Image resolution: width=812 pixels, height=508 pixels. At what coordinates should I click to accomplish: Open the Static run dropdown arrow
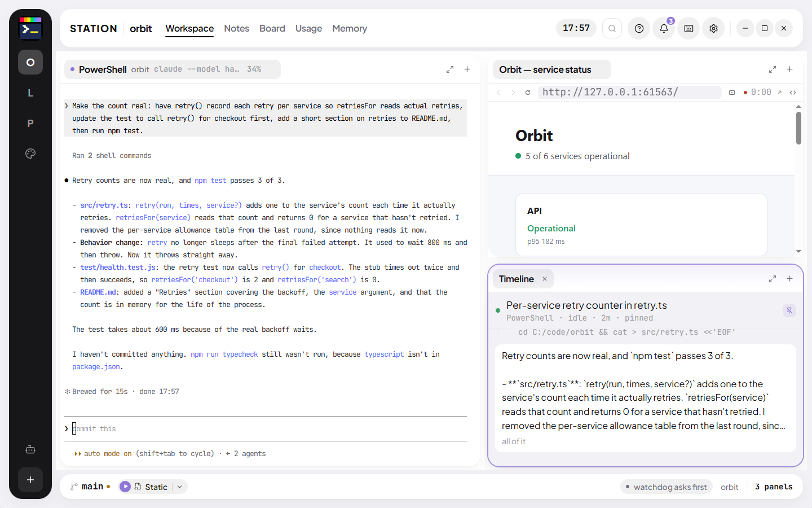179,487
